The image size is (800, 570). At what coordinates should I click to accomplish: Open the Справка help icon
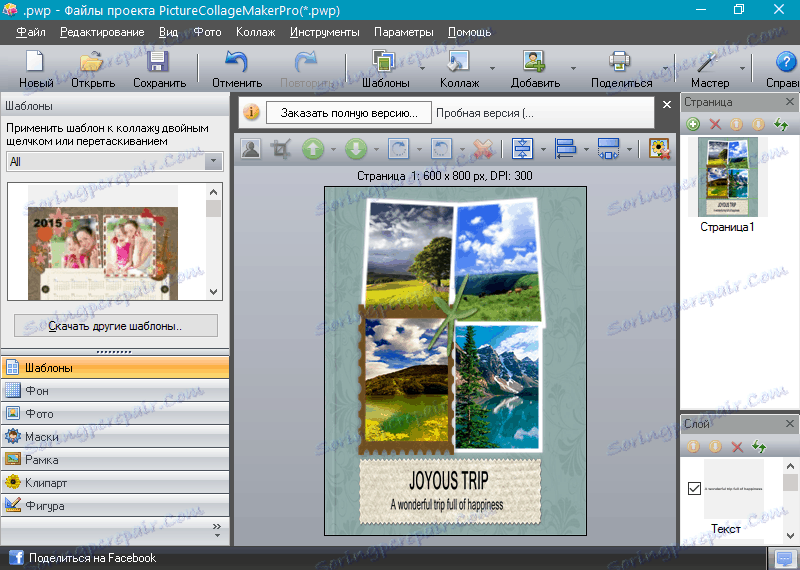(786, 62)
